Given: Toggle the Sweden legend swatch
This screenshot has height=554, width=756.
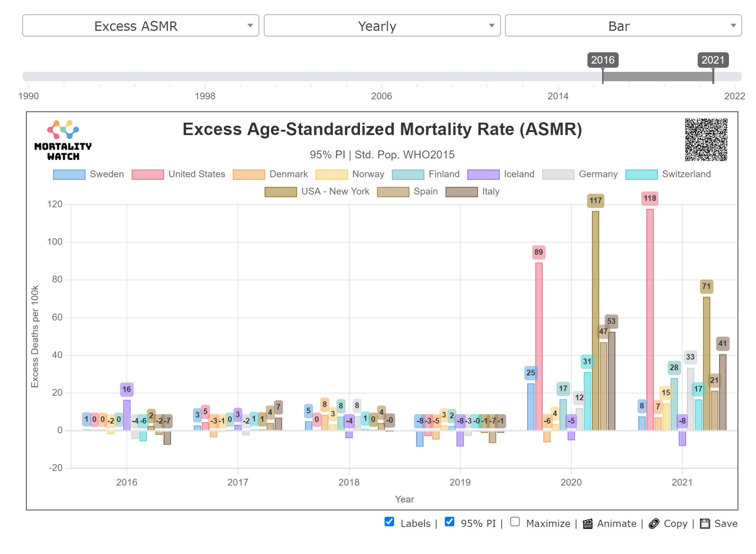Looking at the screenshot, I should click(x=69, y=175).
